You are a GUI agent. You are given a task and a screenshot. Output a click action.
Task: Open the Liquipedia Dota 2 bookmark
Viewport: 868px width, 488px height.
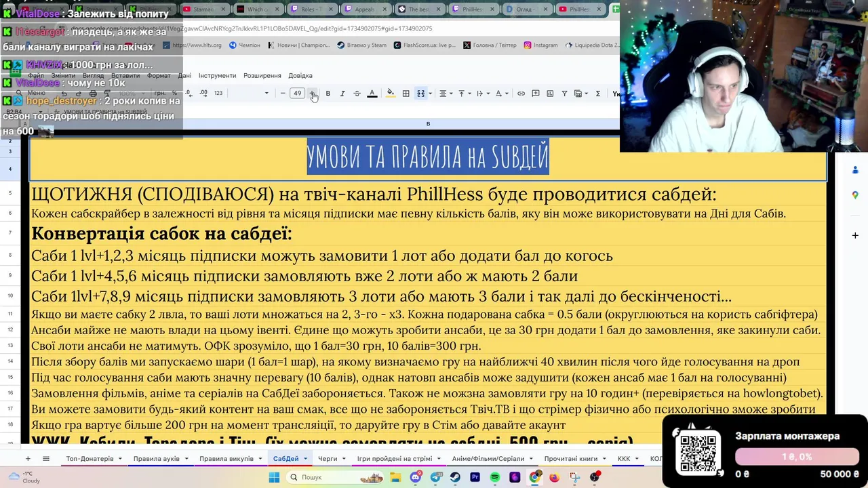[592, 45]
